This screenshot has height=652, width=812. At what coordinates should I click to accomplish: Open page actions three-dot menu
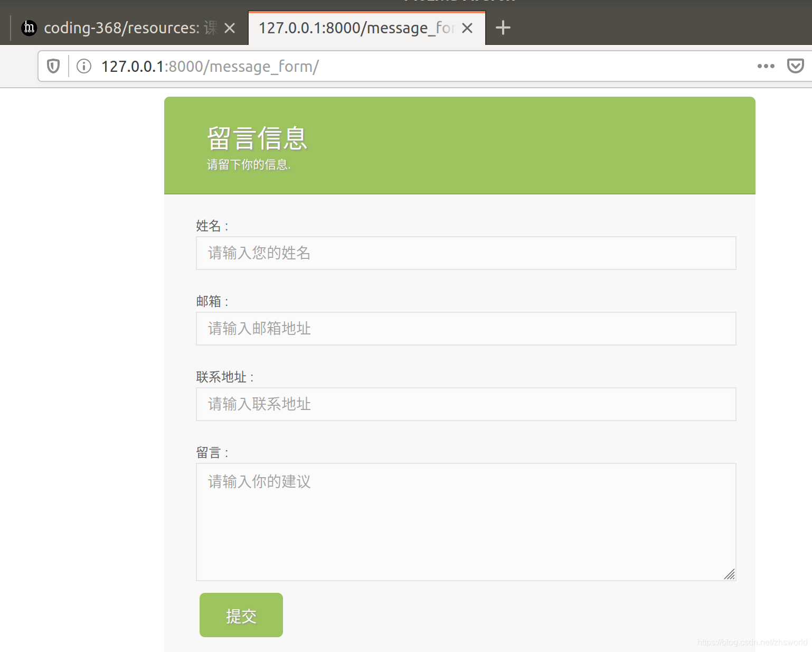(766, 66)
